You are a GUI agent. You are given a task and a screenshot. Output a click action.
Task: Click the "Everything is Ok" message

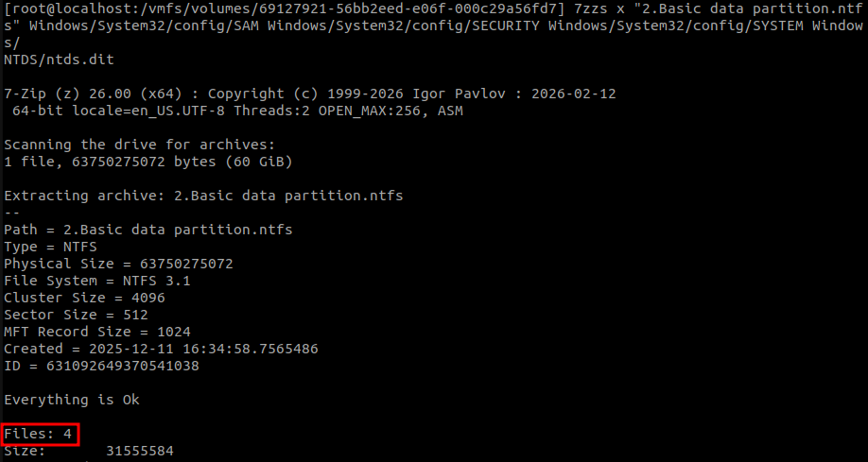point(71,400)
